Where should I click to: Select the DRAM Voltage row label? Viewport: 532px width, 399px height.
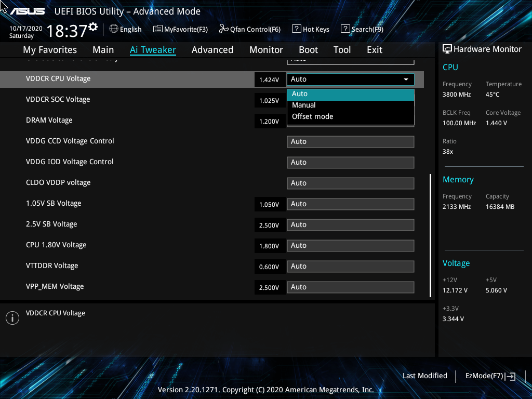pyautogui.click(x=49, y=120)
